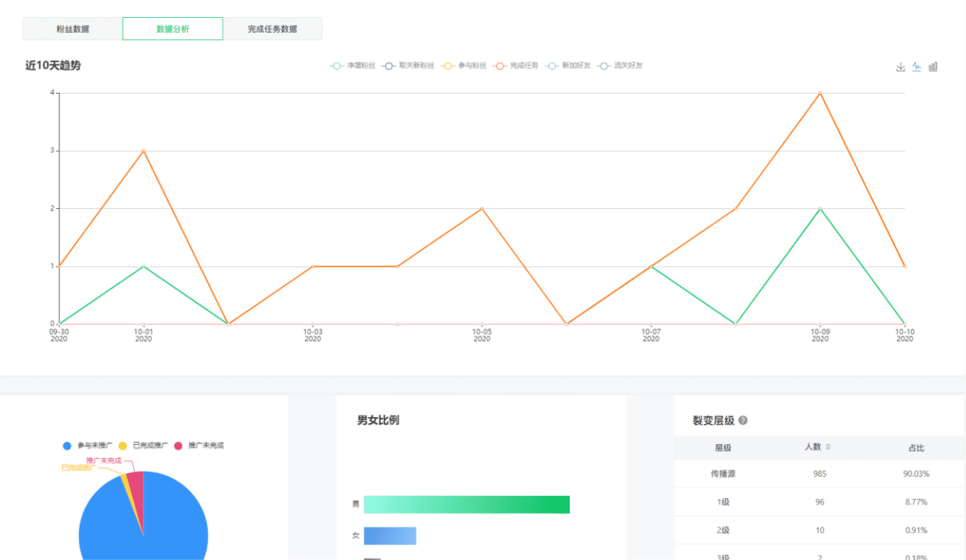
Task: Click the 90.03% percentage cell
Action: click(916, 474)
